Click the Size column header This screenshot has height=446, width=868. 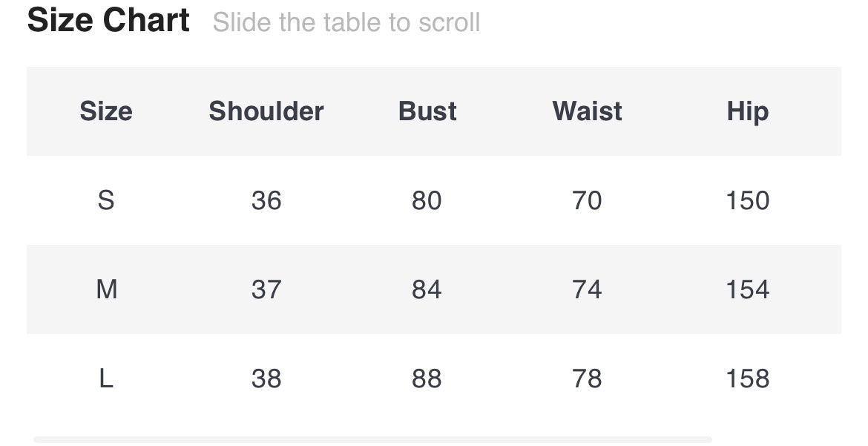[106, 111]
